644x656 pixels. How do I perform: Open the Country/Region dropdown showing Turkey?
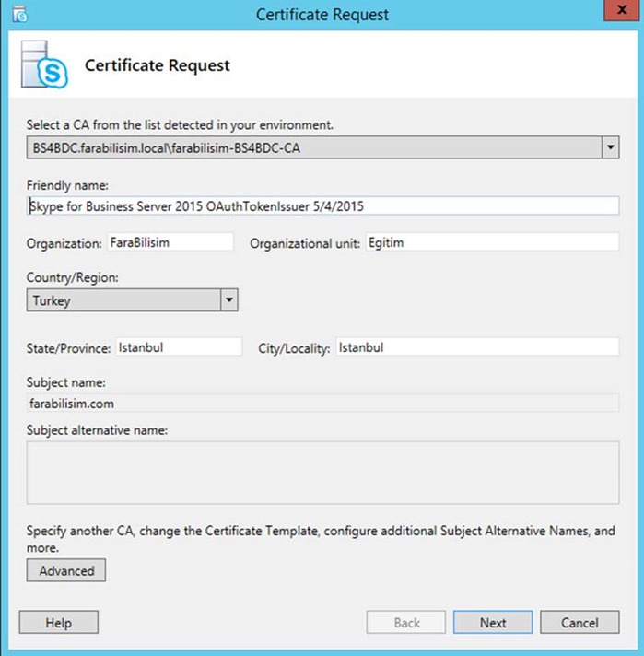click(133, 300)
